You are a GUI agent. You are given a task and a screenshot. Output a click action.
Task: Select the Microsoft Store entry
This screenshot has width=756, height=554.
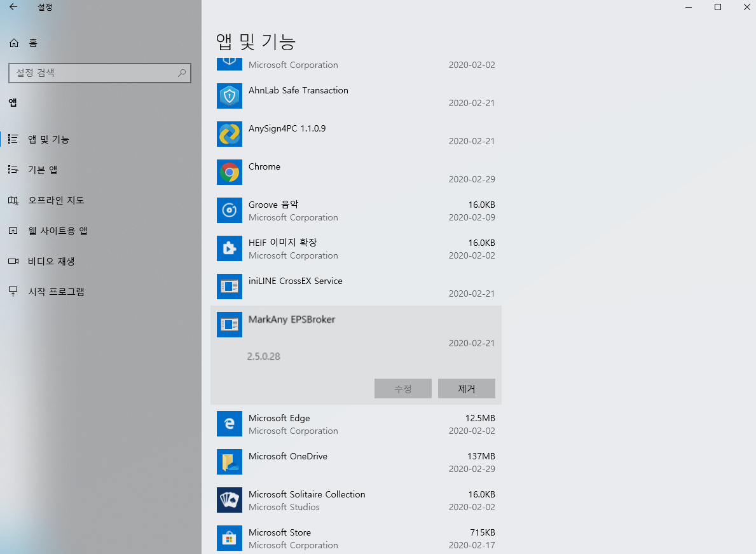356,537
